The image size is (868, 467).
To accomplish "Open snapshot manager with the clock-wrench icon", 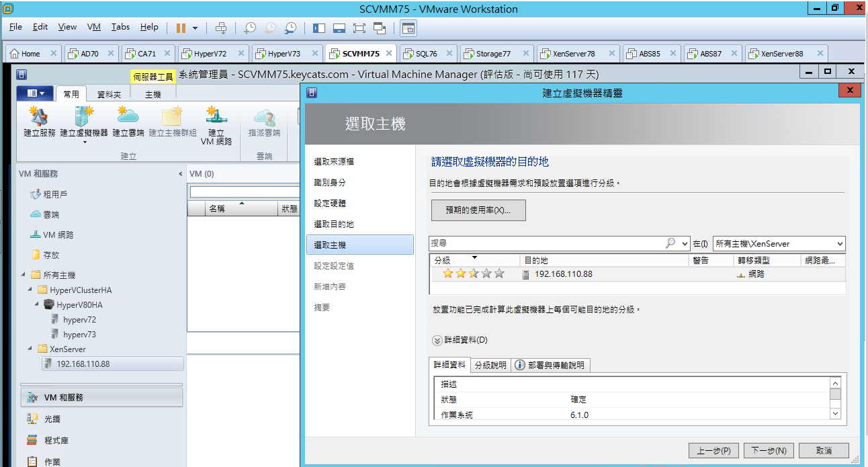I will tap(290, 28).
